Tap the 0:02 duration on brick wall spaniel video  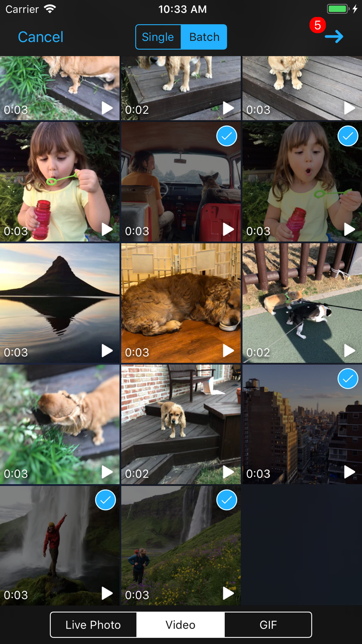[137, 474]
